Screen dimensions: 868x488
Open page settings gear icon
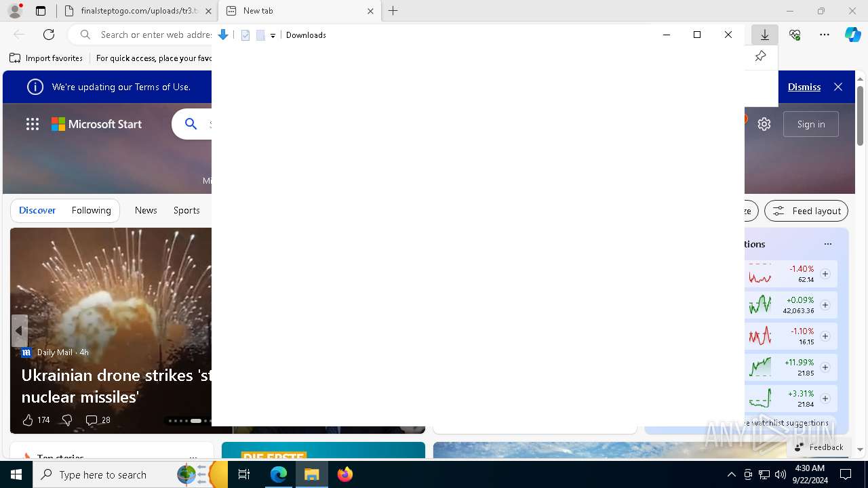(x=764, y=124)
